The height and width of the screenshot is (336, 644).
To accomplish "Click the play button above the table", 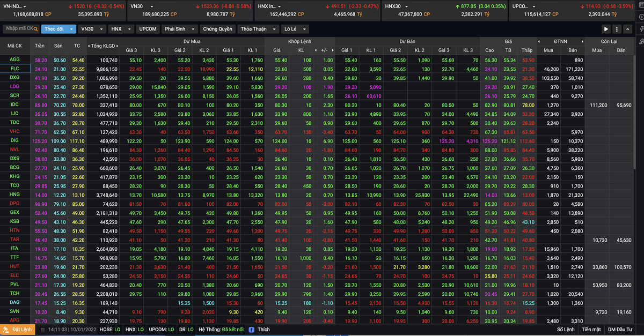I will [606, 29].
